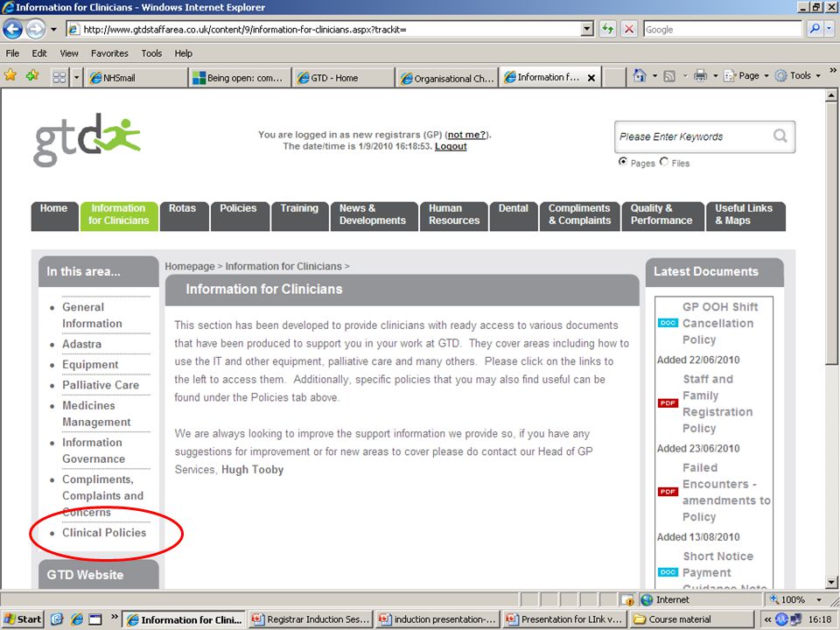Click the Show Desktop quick launch icon

click(x=95, y=619)
